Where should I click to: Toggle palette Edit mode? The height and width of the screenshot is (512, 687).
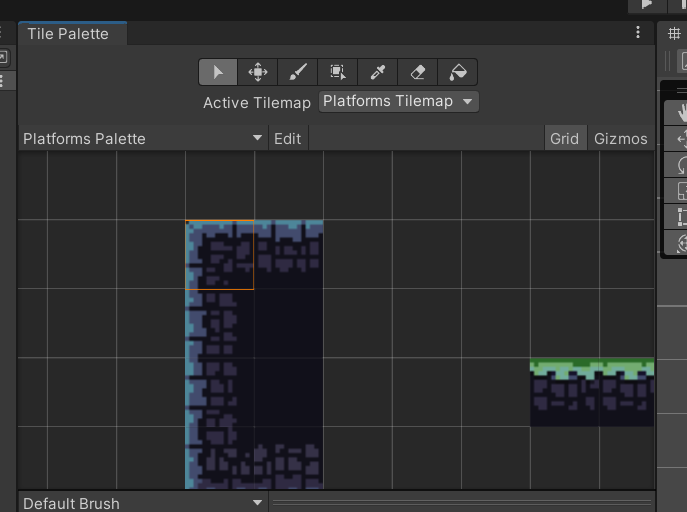(x=288, y=138)
